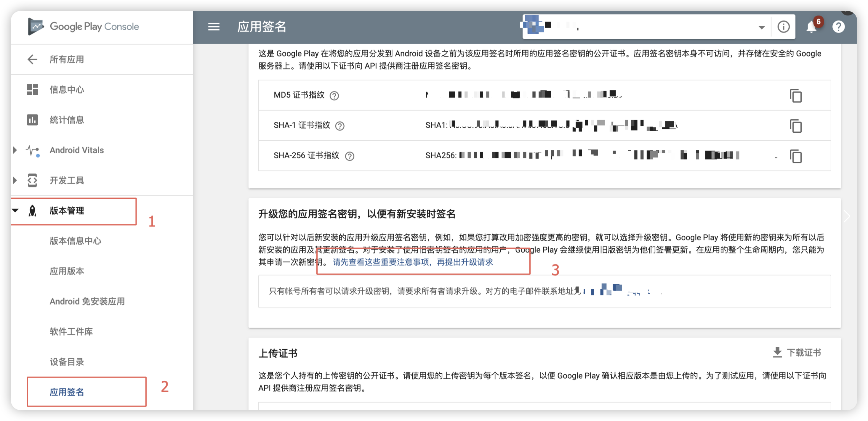868x421 pixels.
Task: Collapse the 版本管理 sidebar section
Action: pos(15,210)
